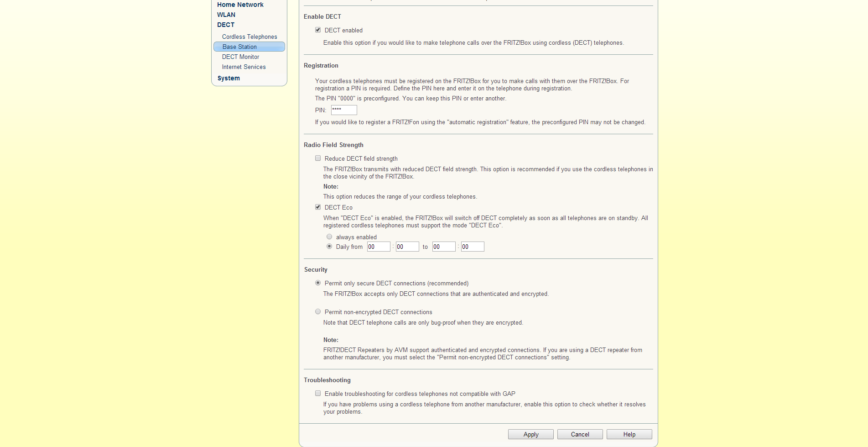
Task: Click the 'DECT enabled' label text
Action: [343, 30]
